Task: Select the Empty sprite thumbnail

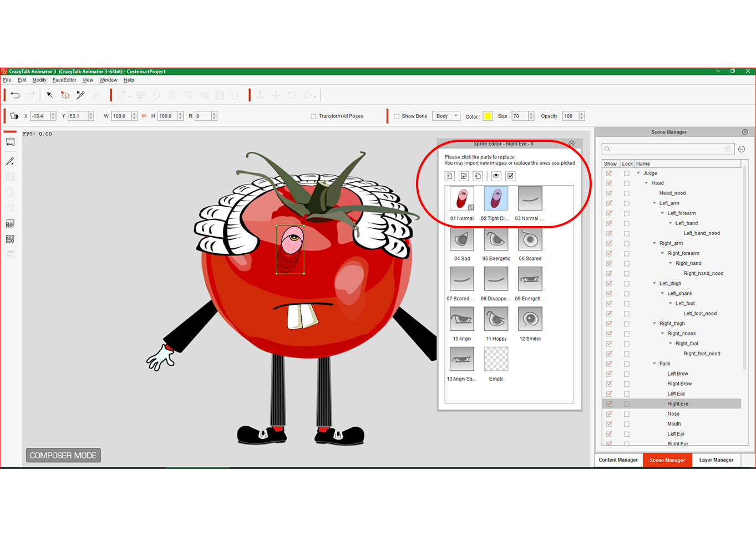Action: coord(496,359)
